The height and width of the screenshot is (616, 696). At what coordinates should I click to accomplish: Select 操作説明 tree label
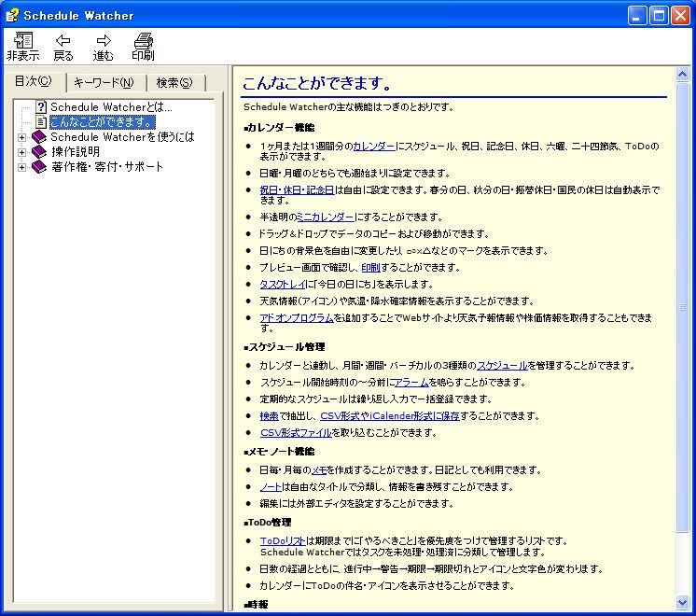pos(76,152)
